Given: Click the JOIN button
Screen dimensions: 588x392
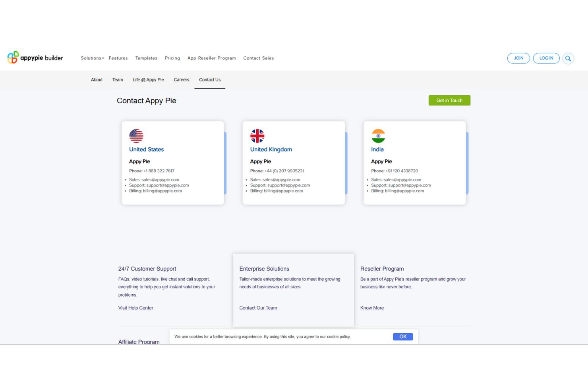Looking at the screenshot, I should pyautogui.click(x=518, y=58).
